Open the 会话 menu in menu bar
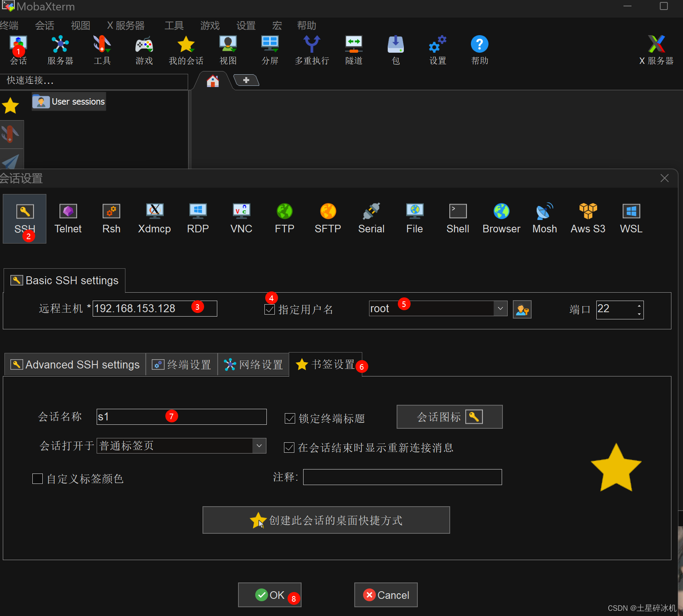 coord(45,26)
